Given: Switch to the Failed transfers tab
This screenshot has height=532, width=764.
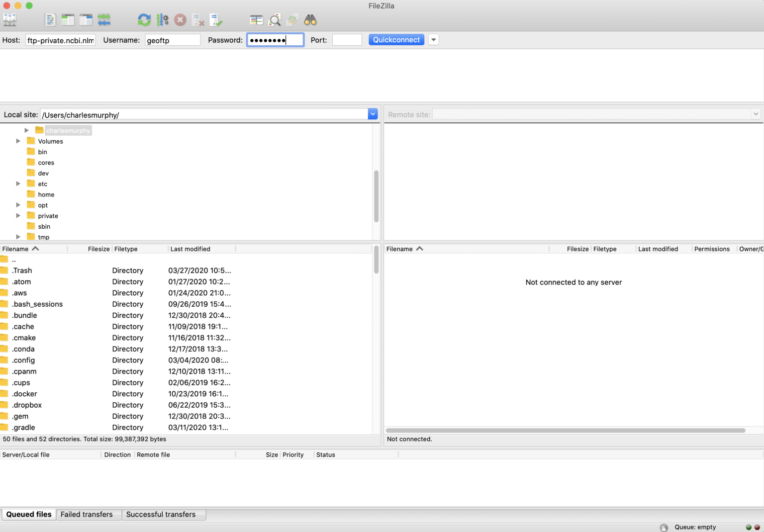Looking at the screenshot, I should pyautogui.click(x=87, y=515).
